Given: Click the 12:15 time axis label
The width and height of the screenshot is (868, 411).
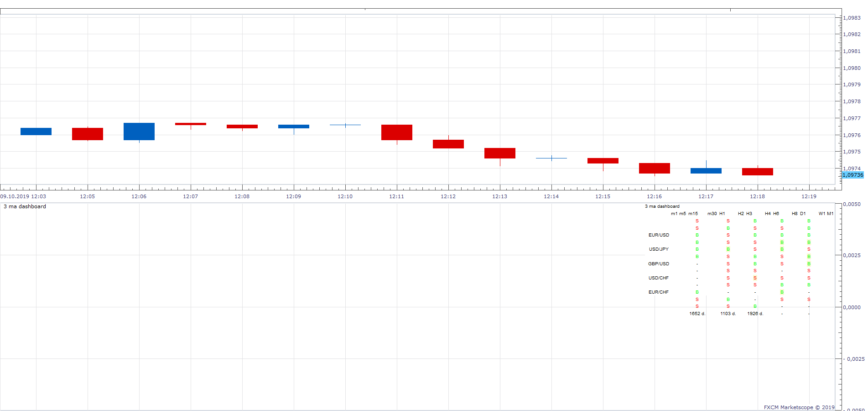Looking at the screenshot, I should [603, 196].
